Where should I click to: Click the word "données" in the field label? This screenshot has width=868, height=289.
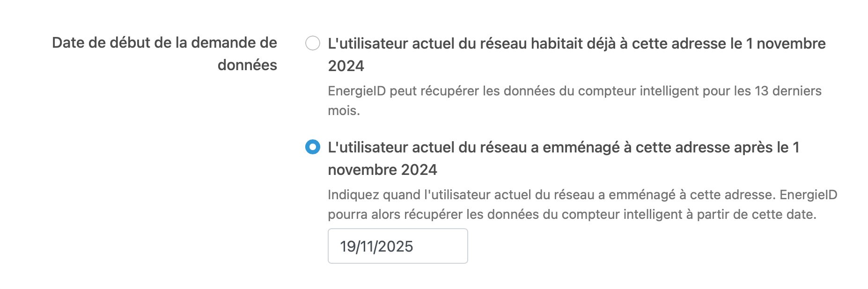[247, 65]
